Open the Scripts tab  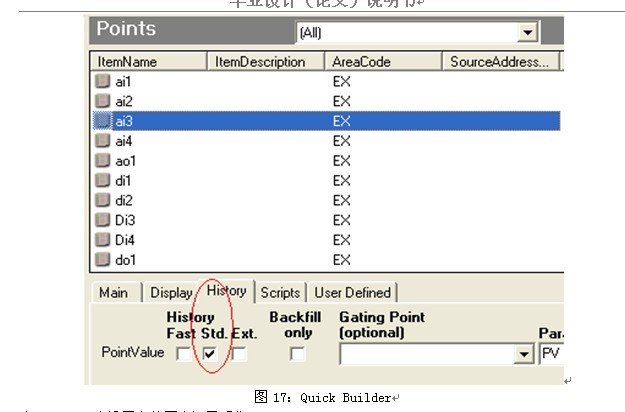click(x=280, y=293)
